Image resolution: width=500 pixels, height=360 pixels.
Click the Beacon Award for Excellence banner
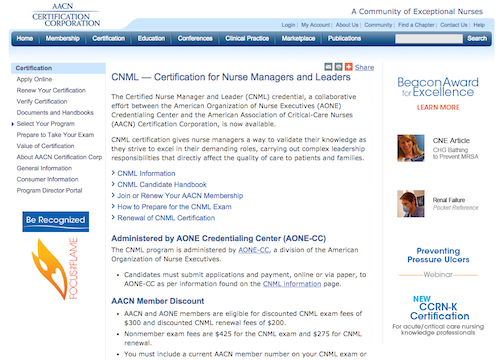tap(438, 87)
